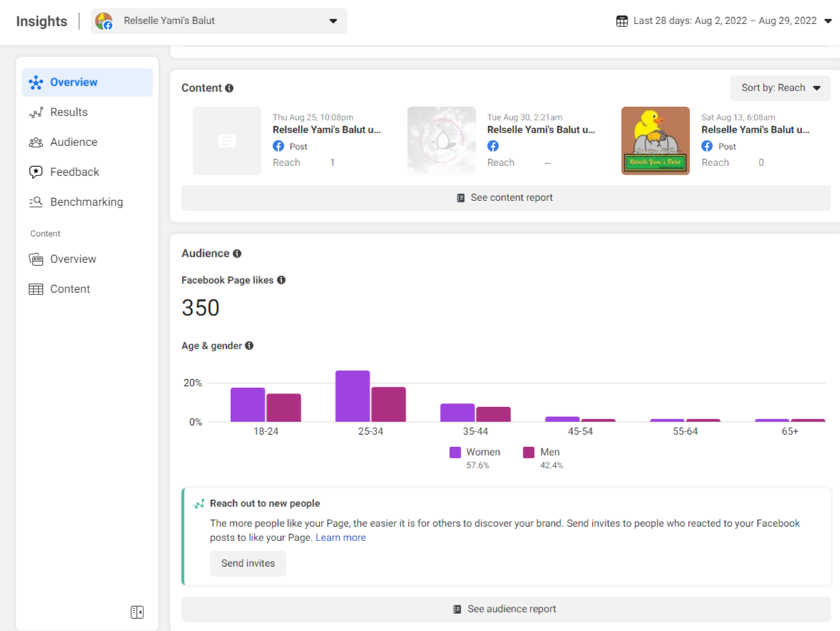Click the Men legend color swatch
The width and height of the screenshot is (840, 631).
point(529,452)
